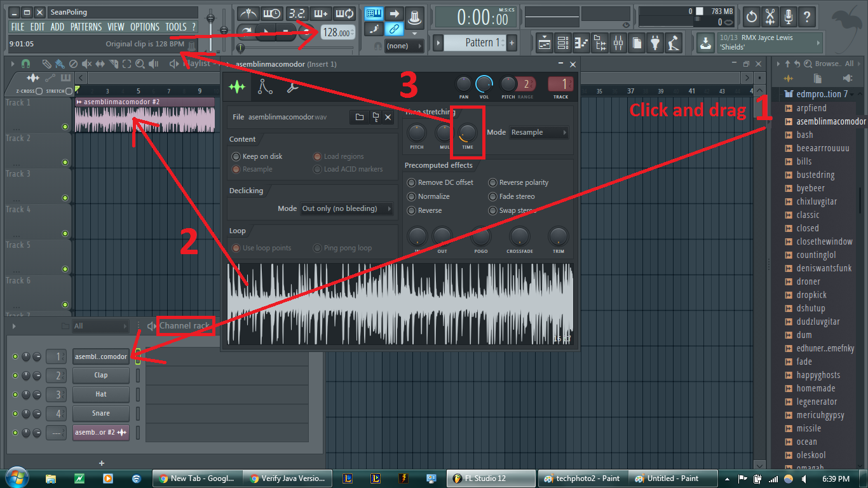Open the playlist menu arrow
Screen dimensions: 868x488
pyautogui.click(x=13, y=64)
